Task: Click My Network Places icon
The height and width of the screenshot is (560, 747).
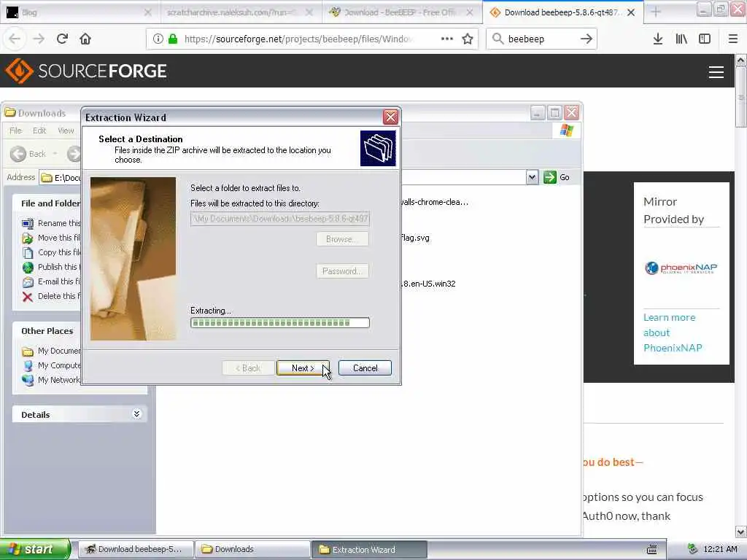Action: (x=28, y=380)
